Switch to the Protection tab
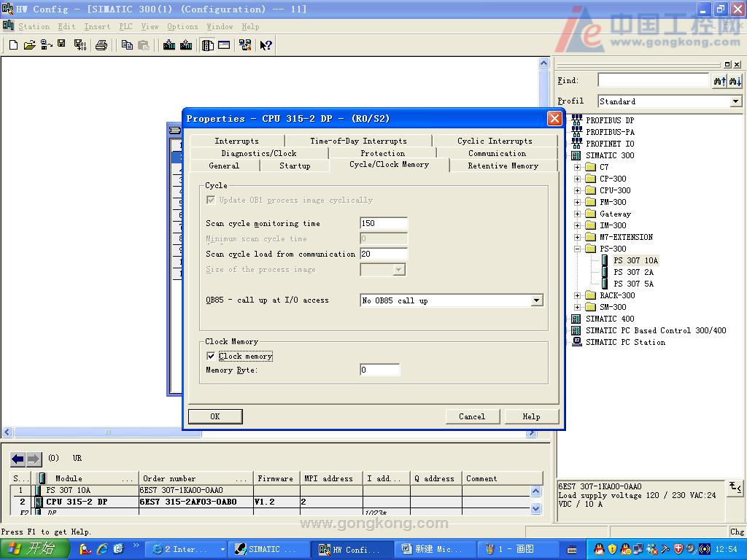Viewport: 747px width, 560px height. (382, 153)
